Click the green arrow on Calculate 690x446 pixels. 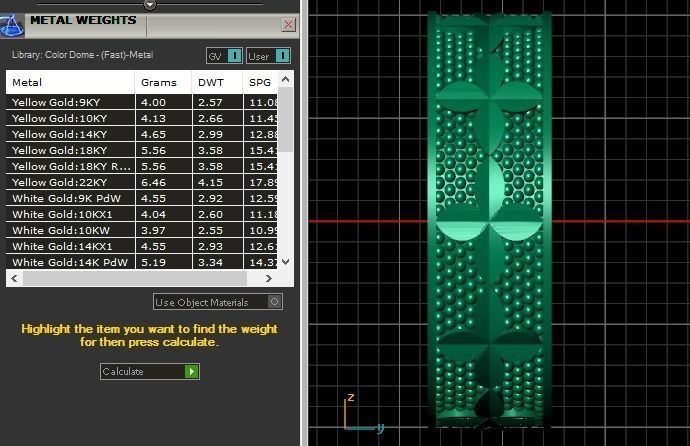tap(191, 372)
